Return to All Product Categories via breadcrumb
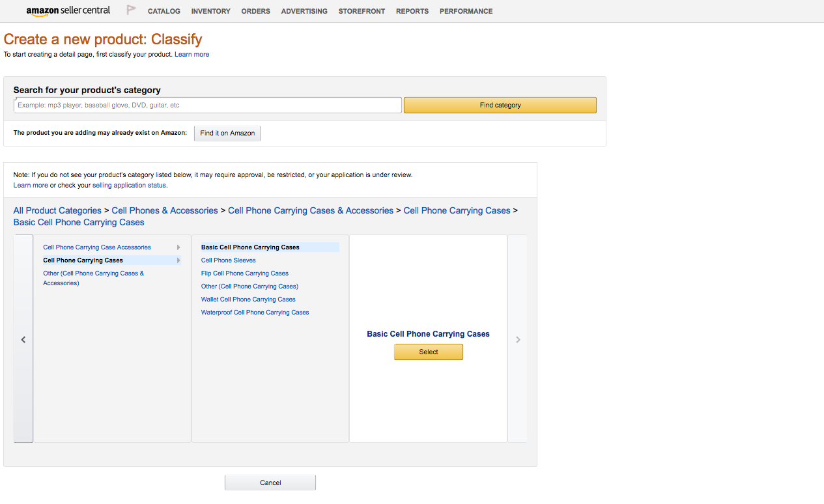The height and width of the screenshot is (504, 824). coord(57,210)
